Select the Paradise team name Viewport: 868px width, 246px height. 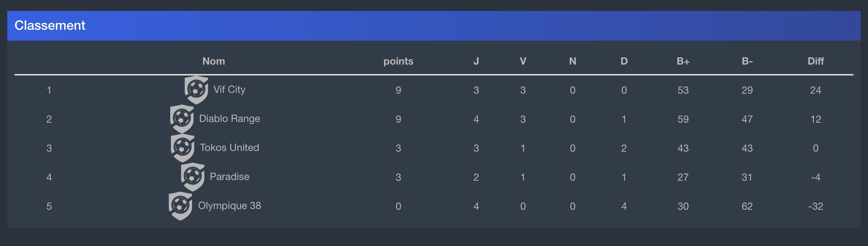(x=230, y=177)
